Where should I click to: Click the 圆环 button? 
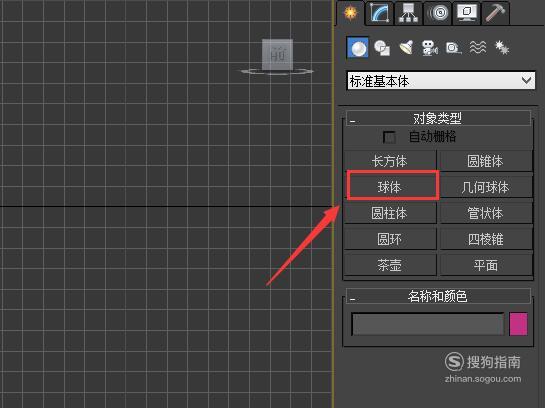(x=390, y=239)
